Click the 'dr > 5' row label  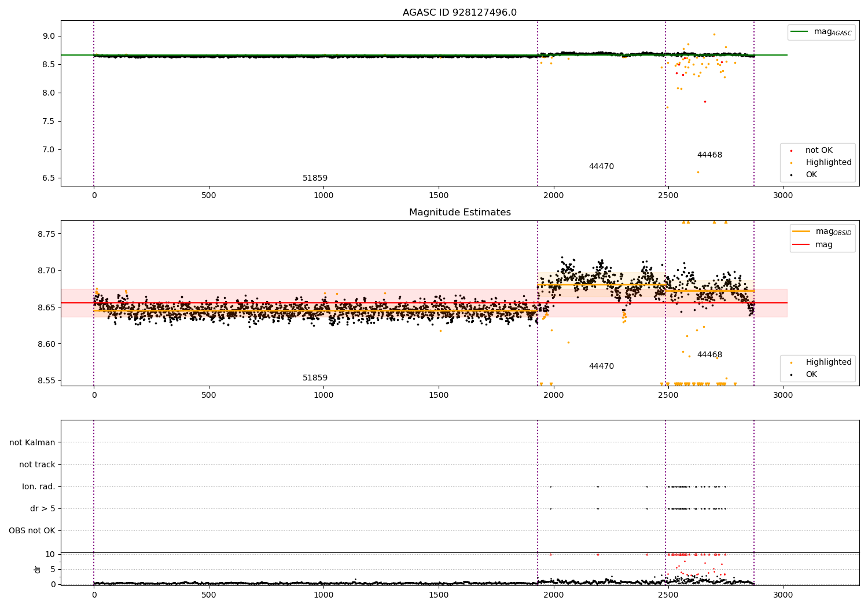[x=43, y=508]
